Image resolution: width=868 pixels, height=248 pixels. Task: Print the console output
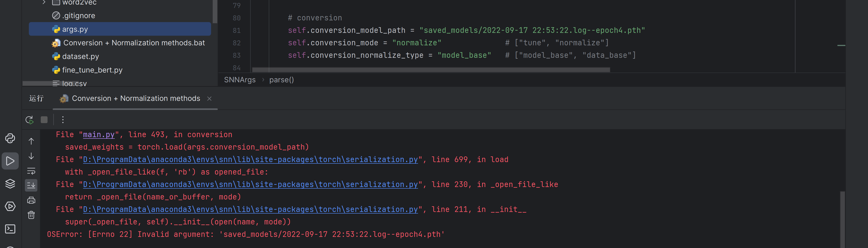click(x=31, y=200)
